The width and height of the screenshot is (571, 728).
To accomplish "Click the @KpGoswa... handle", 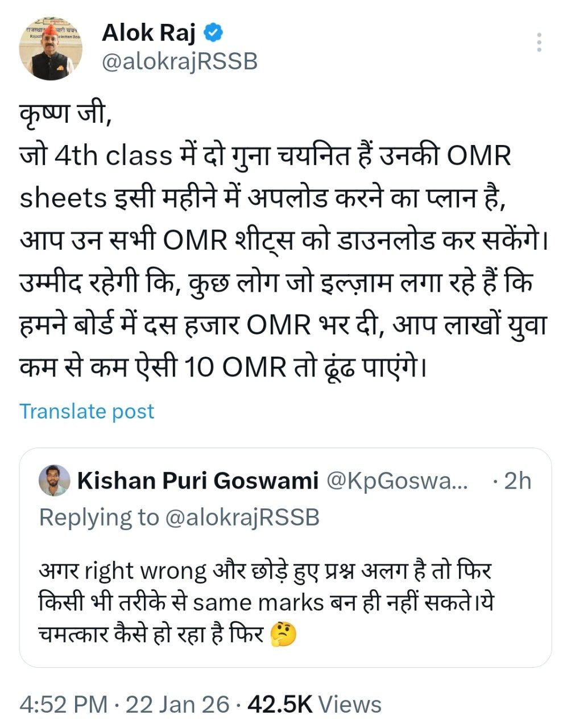I will [396, 481].
